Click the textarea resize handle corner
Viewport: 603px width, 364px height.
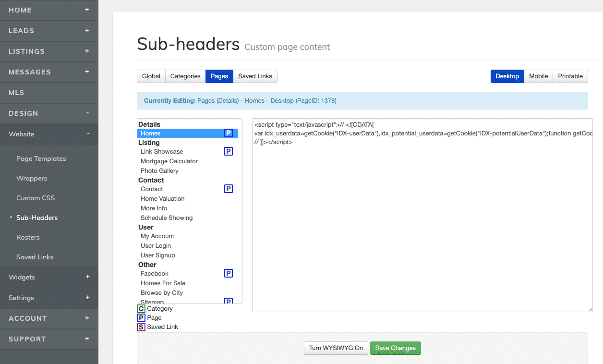pyautogui.click(x=590, y=309)
